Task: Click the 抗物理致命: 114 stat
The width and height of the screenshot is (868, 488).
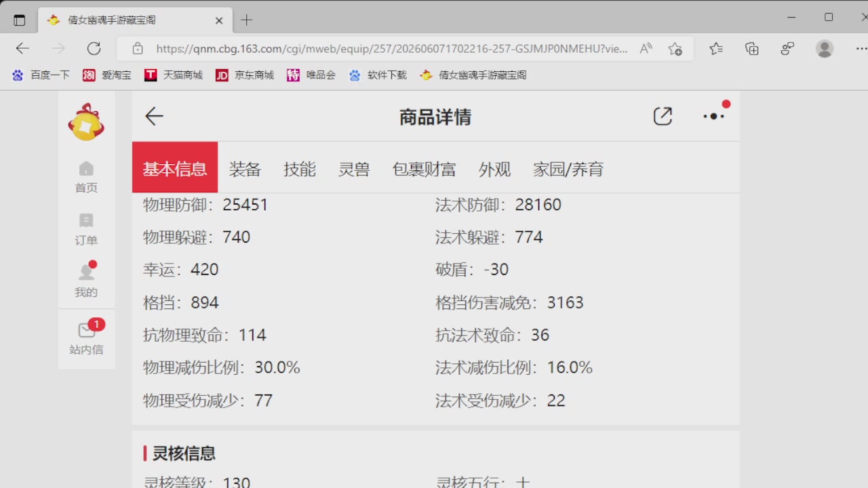Action: [205, 335]
